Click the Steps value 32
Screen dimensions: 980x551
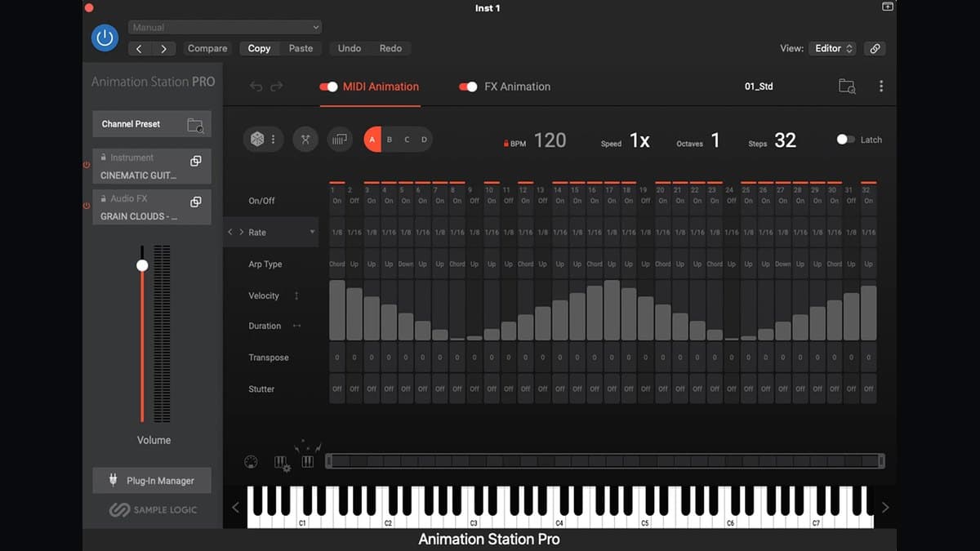click(x=785, y=140)
